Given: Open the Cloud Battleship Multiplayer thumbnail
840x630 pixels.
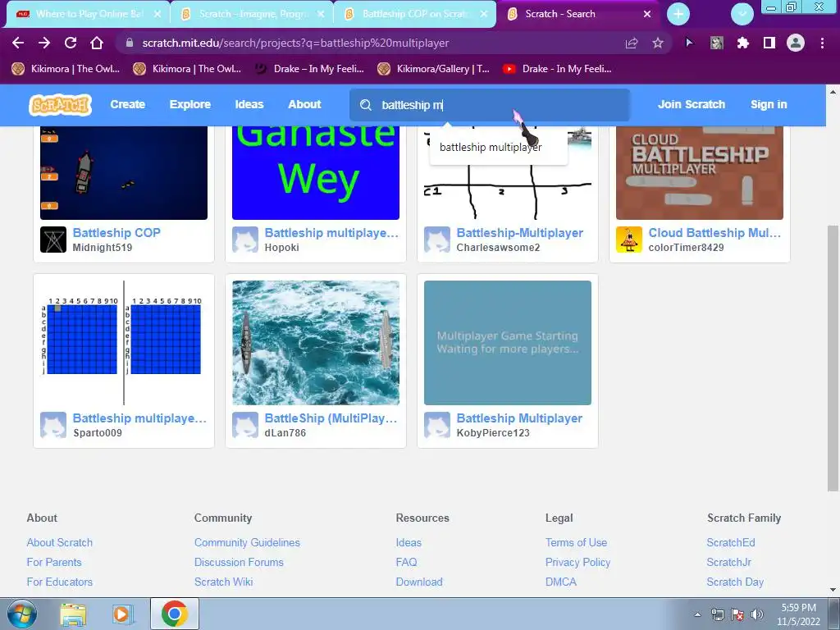Looking at the screenshot, I should (x=700, y=172).
